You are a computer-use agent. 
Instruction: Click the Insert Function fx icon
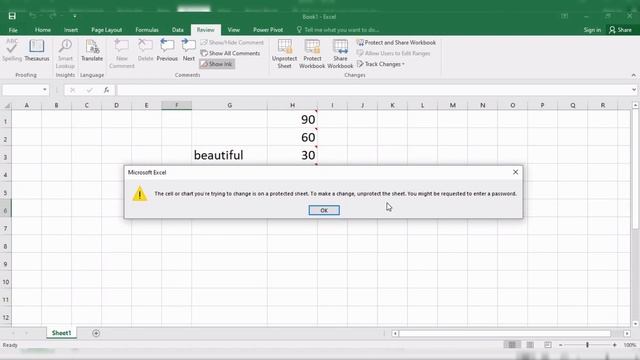(x=106, y=90)
